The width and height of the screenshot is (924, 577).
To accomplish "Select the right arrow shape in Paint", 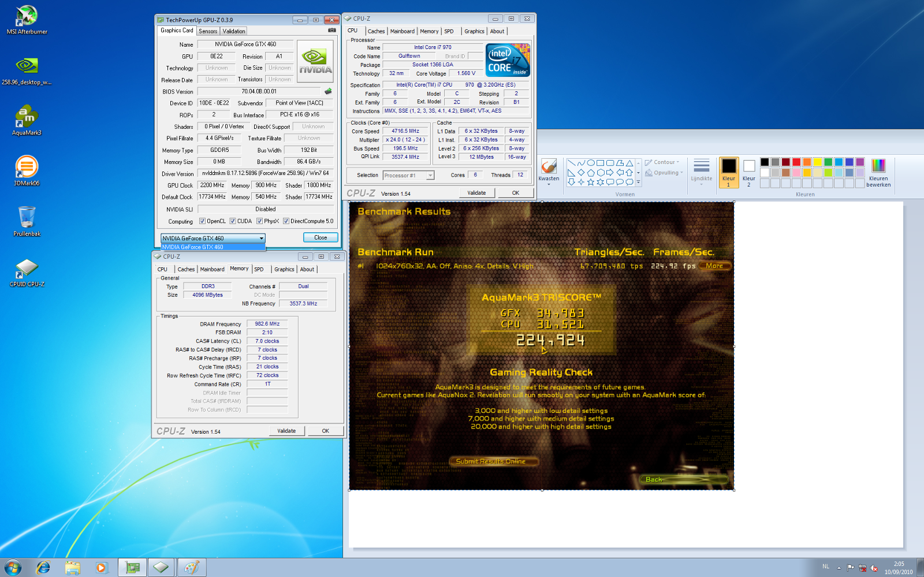I will click(x=610, y=173).
